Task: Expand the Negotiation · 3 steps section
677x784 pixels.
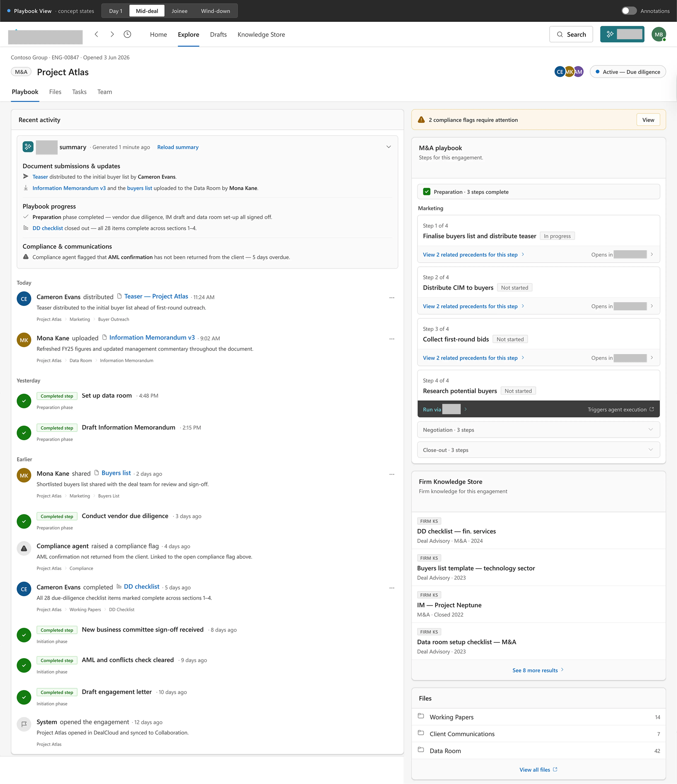Action: click(539, 430)
